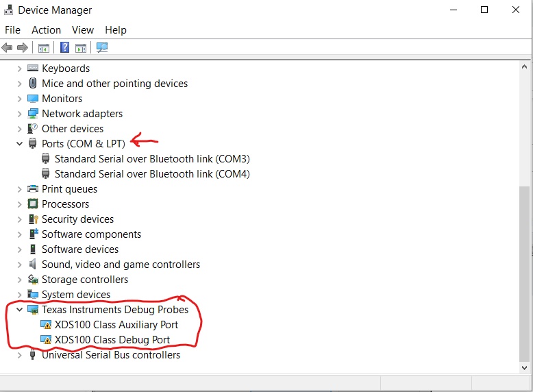This screenshot has width=533, height=392.
Task: Collapse the Texas Instruments Debug Probes node
Action: (19, 310)
